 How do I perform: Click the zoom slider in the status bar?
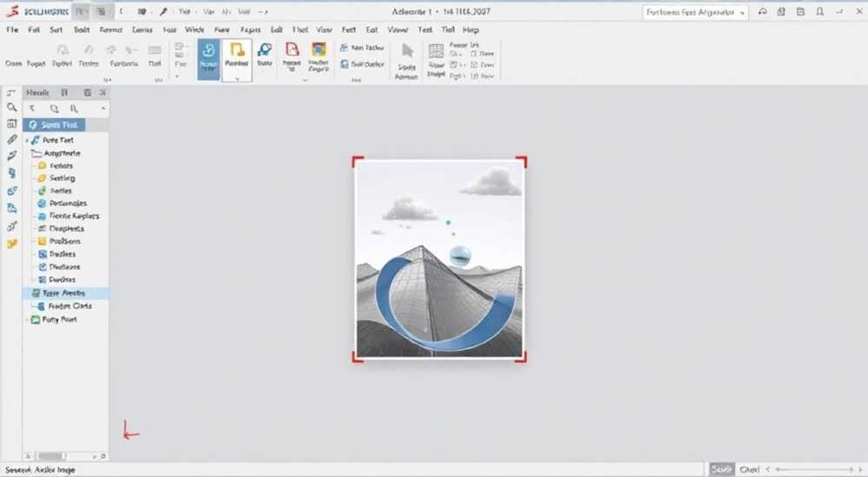tap(813, 469)
